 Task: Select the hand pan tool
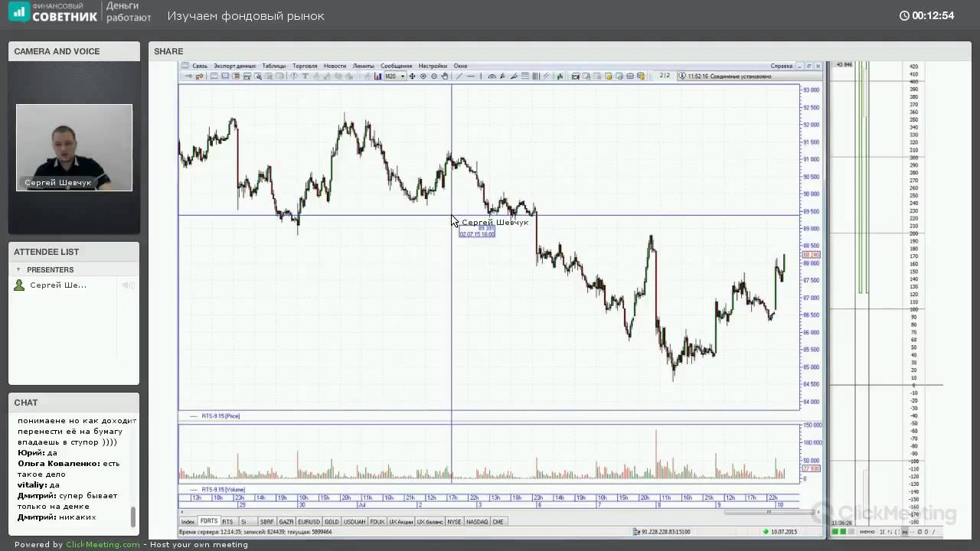click(x=445, y=76)
